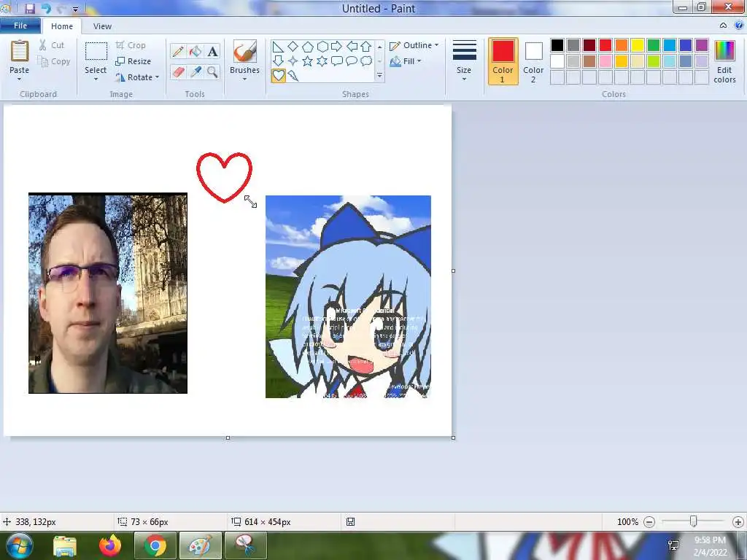
Task: Select the Pencil tool
Action: click(178, 52)
